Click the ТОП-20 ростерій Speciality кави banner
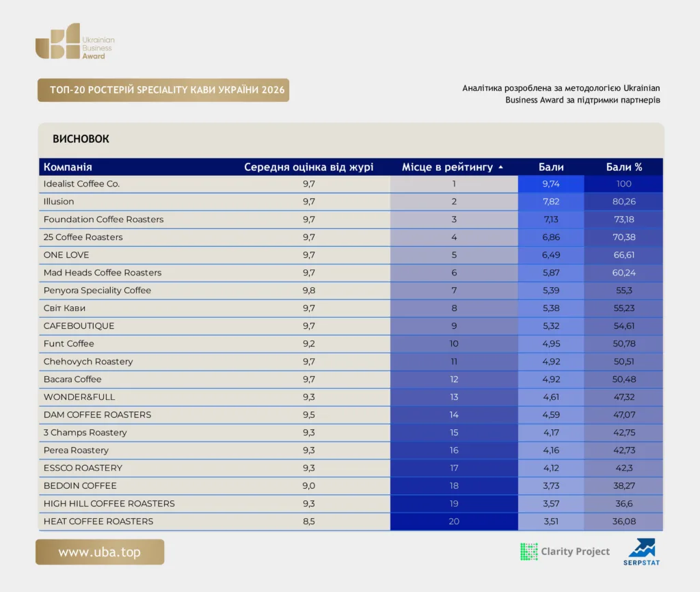The width and height of the screenshot is (700, 592). pos(163,90)
